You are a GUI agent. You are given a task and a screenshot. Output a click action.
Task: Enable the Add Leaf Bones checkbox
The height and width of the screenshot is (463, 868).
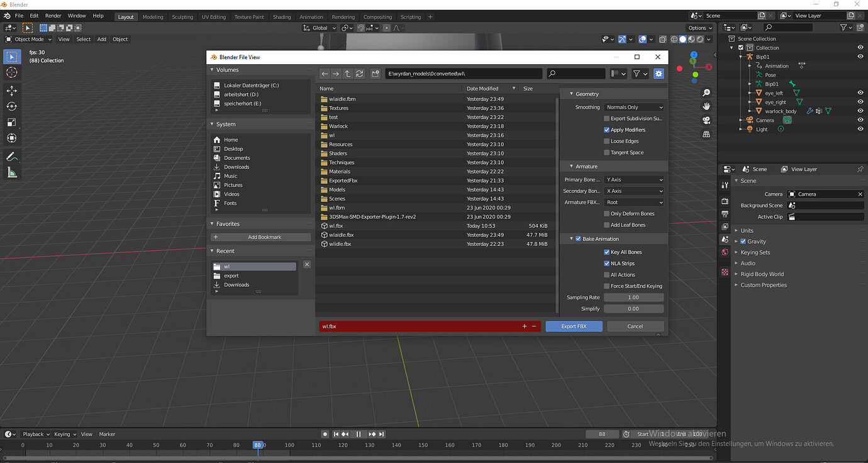[x=606, y=225]
